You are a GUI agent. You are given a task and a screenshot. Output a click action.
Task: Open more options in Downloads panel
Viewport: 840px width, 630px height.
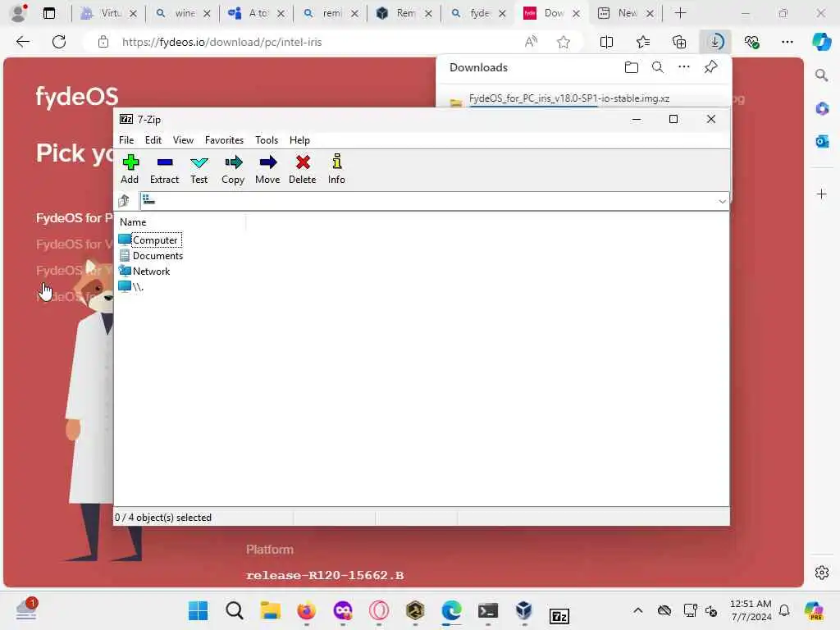(684, 67)
